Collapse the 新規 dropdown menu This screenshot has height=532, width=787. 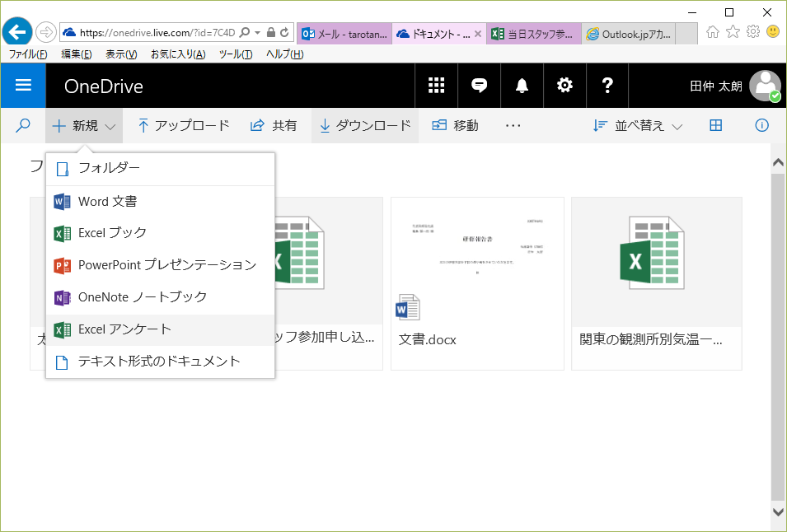(84, 125)
